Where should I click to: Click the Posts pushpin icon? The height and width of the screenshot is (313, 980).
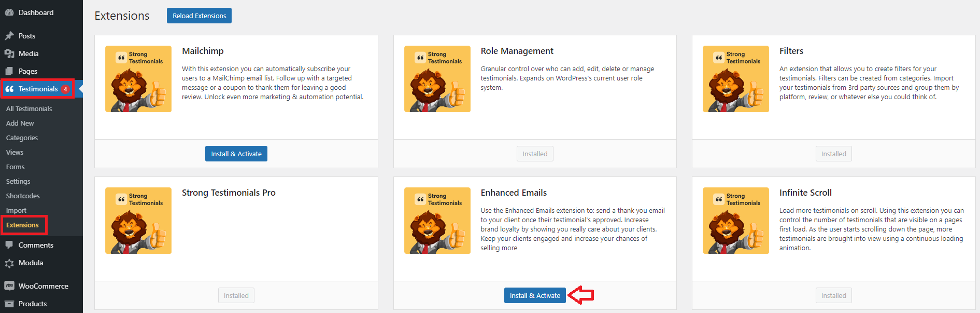pyautogui.click(x=9, y=36)
